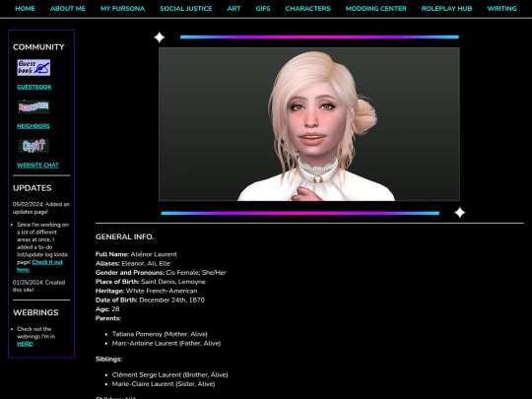Click 'Marc-Antoine Laurent (Father, Alive)' entry

166,344
